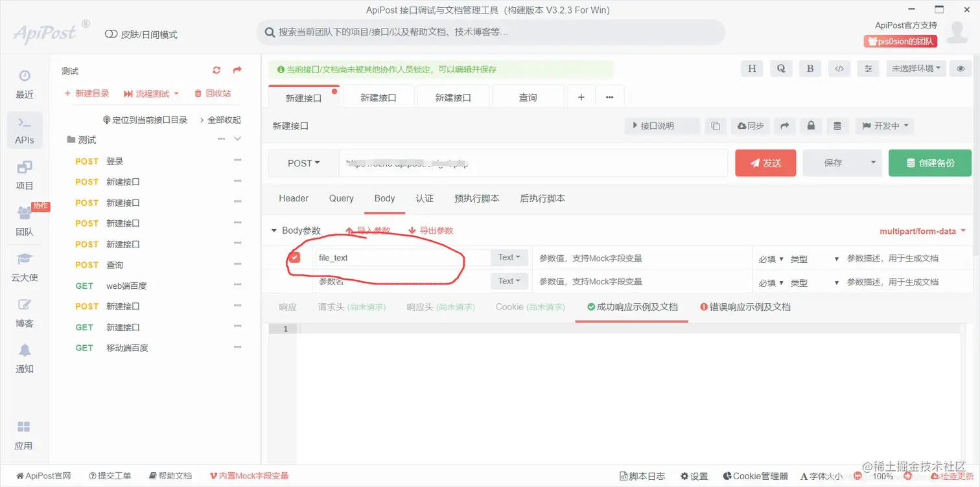Collapse the 测试 folder chevron

coord(237,139)
